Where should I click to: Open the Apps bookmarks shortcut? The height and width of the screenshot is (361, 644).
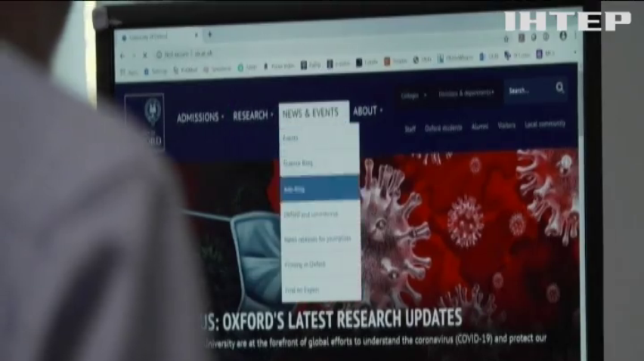129,73
